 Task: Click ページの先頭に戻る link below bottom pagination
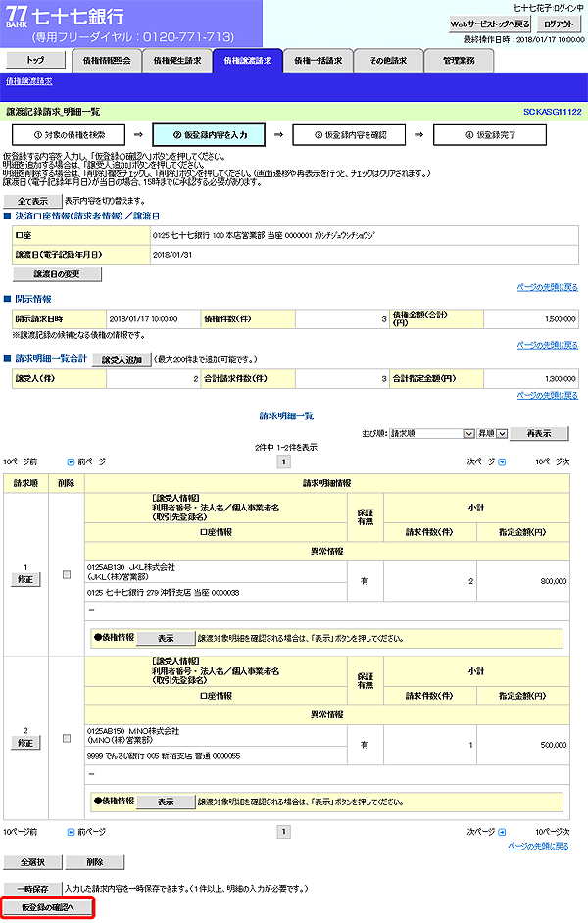click(539, 846)
